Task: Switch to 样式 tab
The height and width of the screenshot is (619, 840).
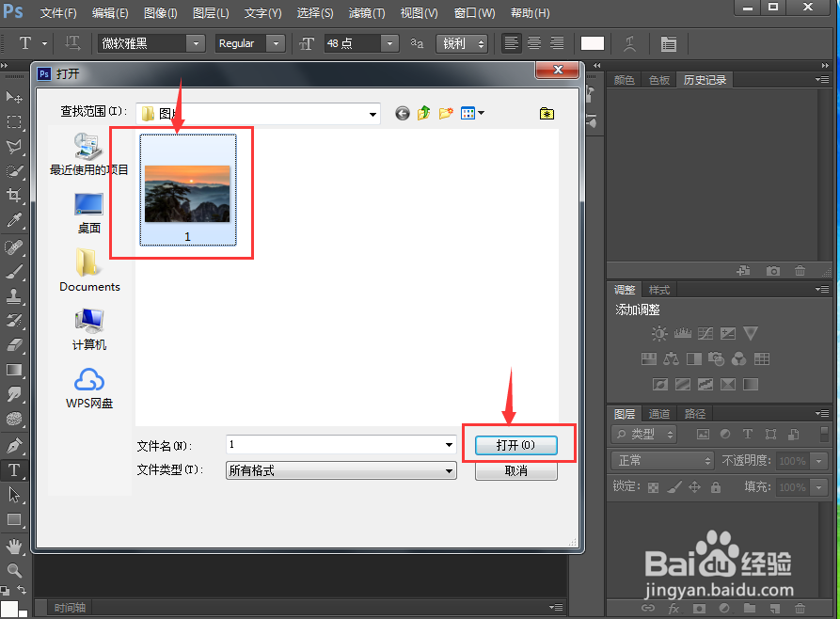Action: tap(659, 290)
